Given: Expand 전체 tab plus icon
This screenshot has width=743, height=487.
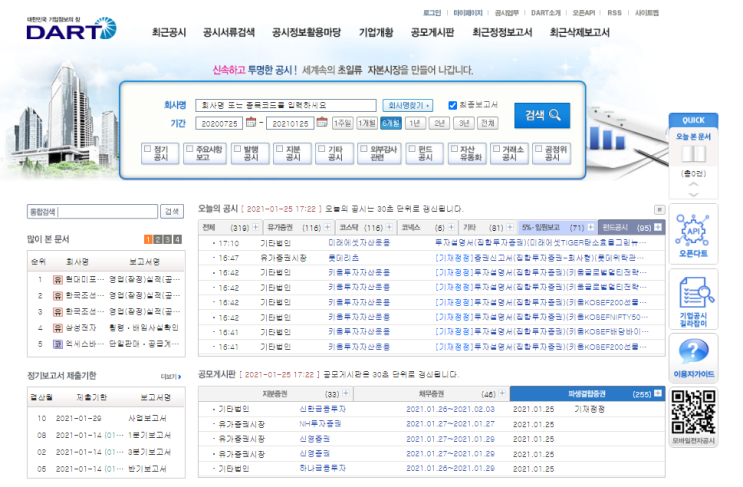Looking at the screenshot, I should (x=255, y=227).
